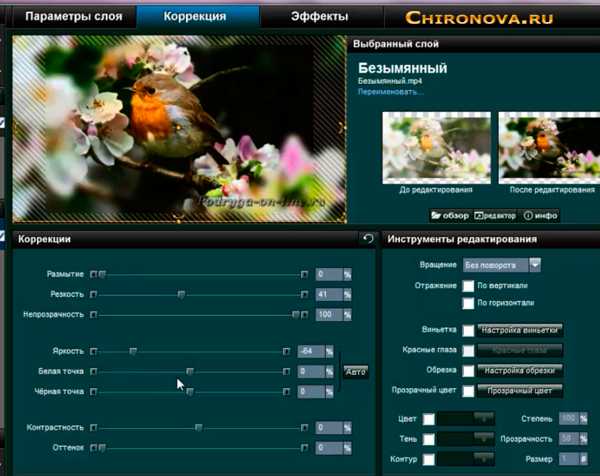Image resolution: width=600 pixels, height=476 pixels.
Task: Click the Непрозрачность slider handle
Action: 295,315
